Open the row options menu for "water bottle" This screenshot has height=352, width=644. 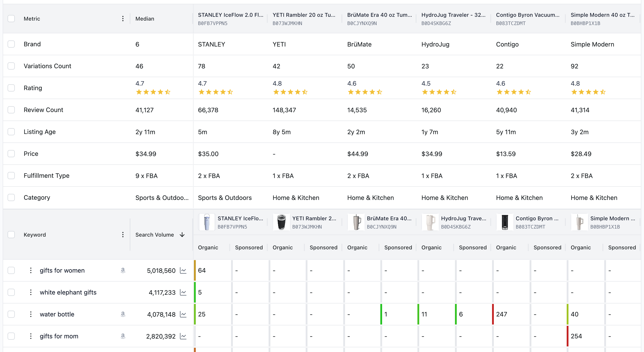pyautogui.click(x=31, y=314)
